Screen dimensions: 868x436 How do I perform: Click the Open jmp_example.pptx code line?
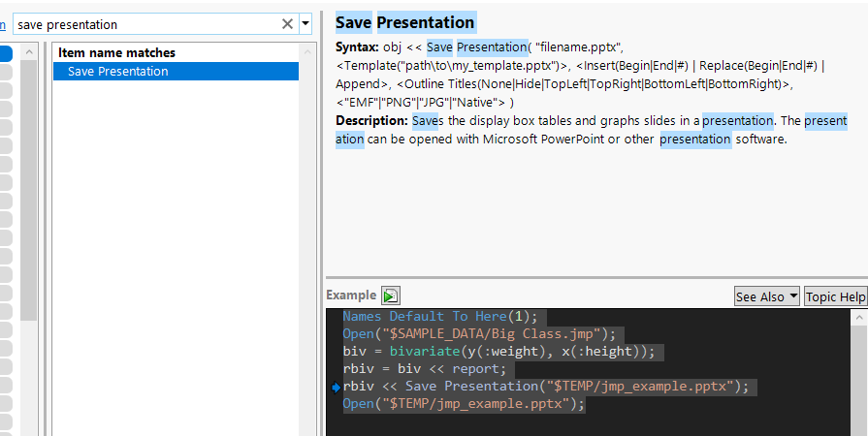(x=464, y=404)
